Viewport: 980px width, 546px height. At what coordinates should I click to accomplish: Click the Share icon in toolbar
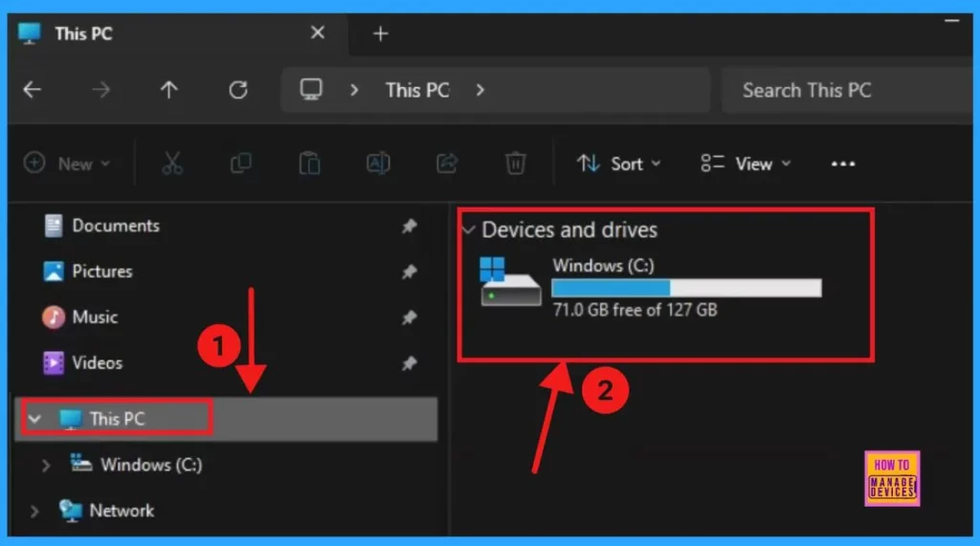tap(447, 164)
